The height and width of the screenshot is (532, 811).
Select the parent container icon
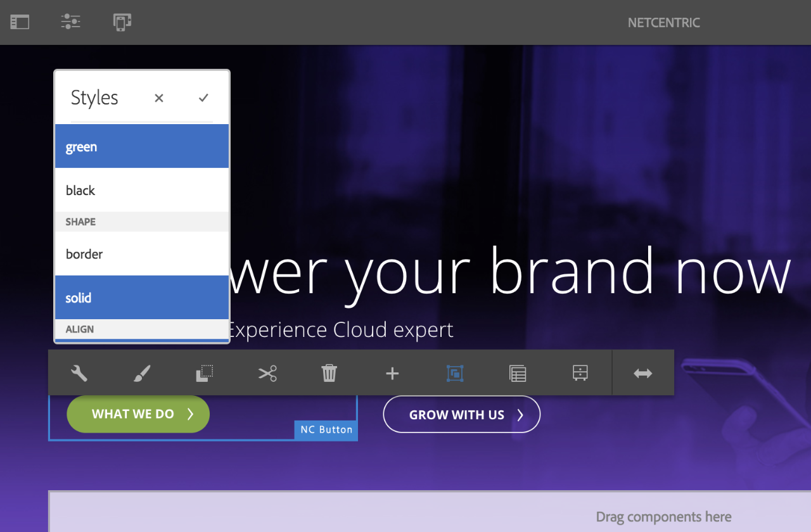tap(518, 374)
